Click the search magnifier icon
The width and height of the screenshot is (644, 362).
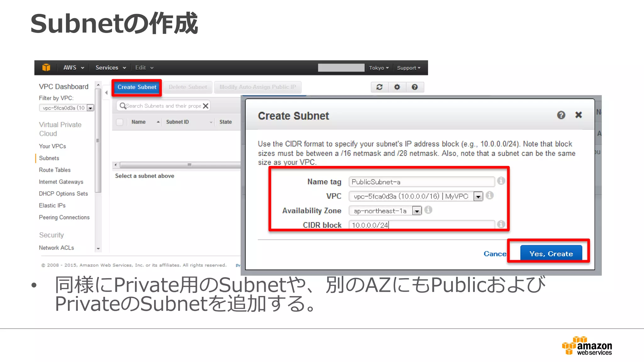pos(123,106)
